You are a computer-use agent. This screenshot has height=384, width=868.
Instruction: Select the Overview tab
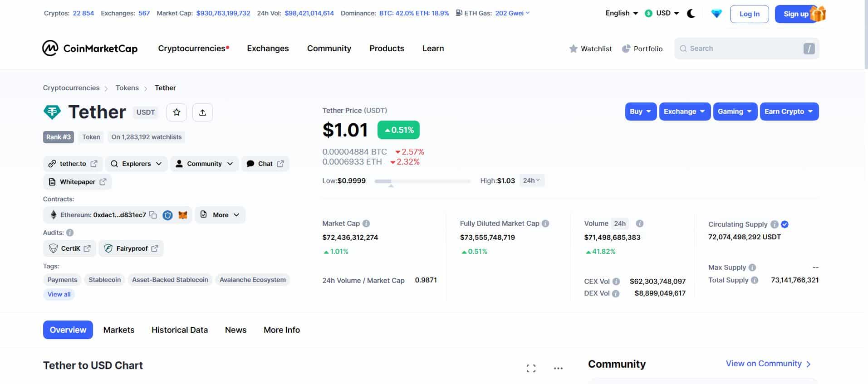point(68,330)
